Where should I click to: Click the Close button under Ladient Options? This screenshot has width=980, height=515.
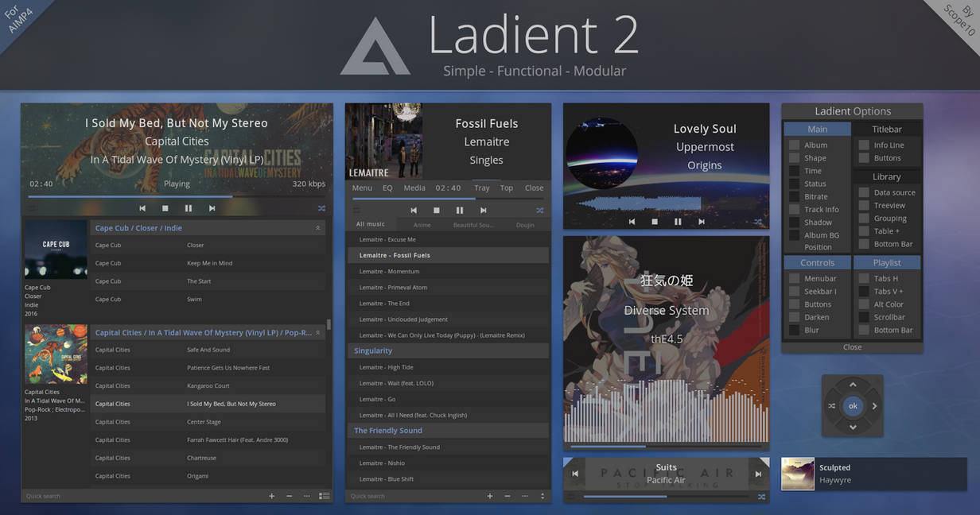pos(853,347)
